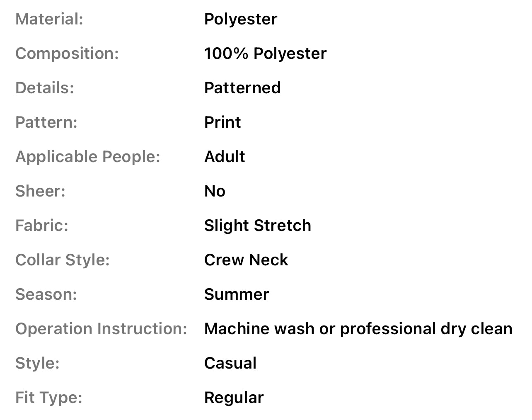Click the "Casual" style value
Image resolution: width=532 pixels, height=420 pixels.
point(230,363)
